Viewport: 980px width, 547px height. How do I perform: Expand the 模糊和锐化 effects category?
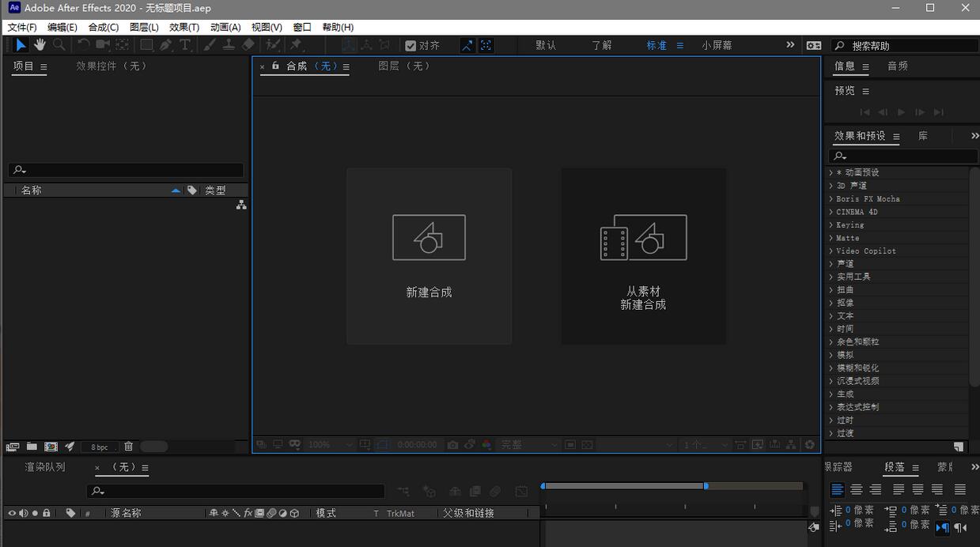point(831,368)
